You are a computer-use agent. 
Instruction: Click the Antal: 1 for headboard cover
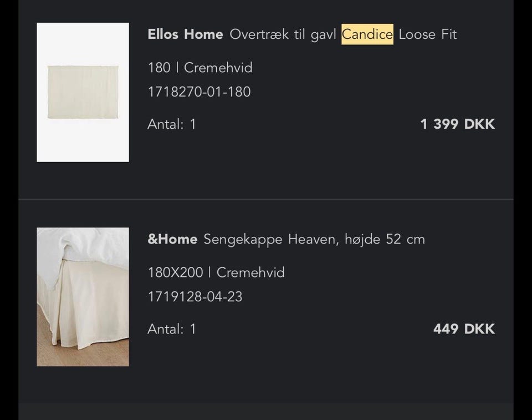(171, 124)
